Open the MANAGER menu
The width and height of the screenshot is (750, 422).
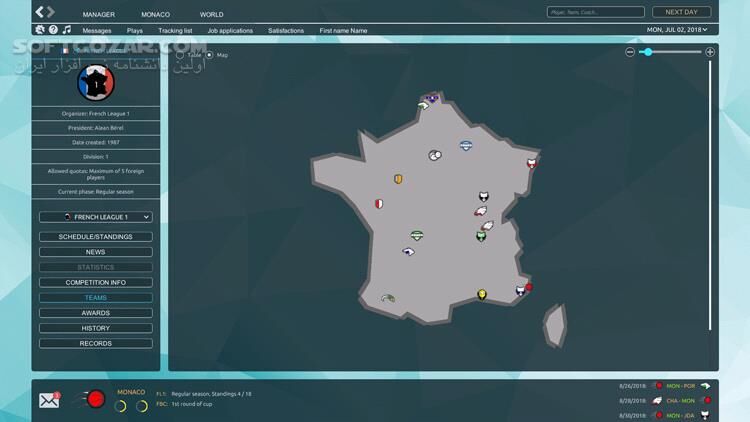pos(98,15)
